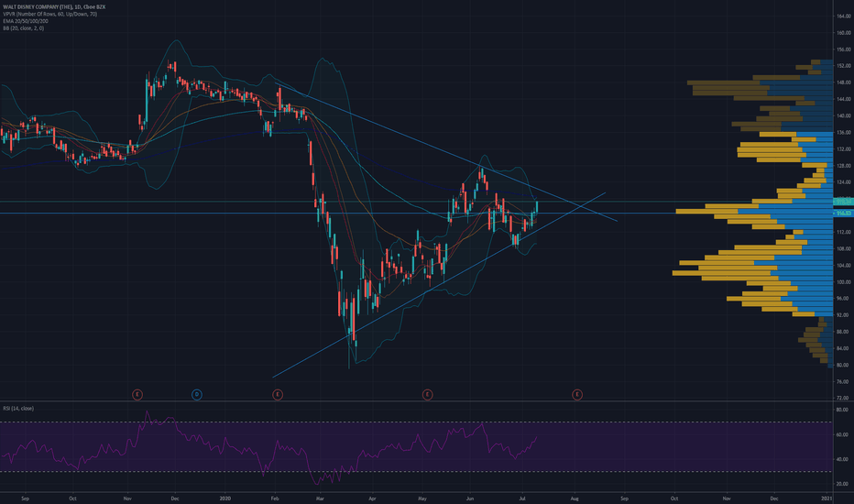Select the BB (20, close, 2, 0) legend

(x=24, y=27)
